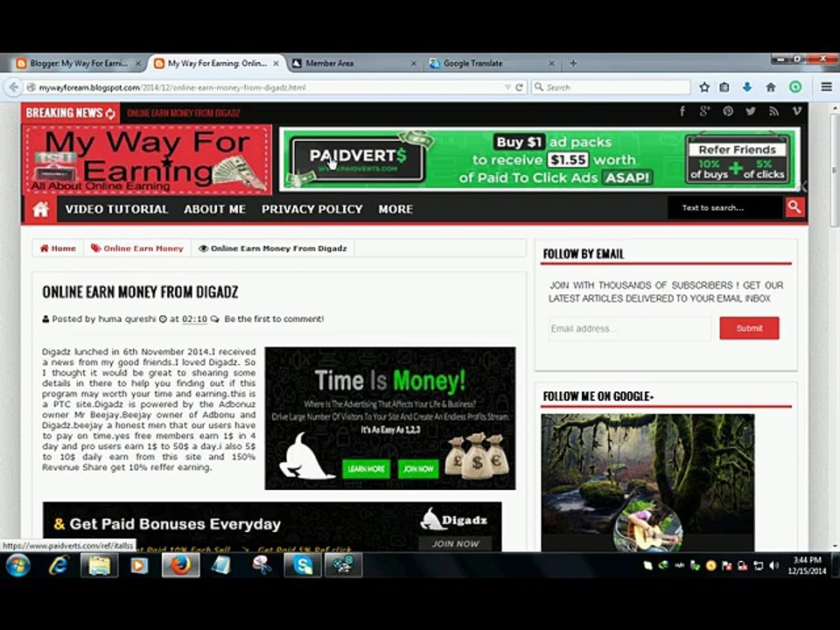Viewport: 840px width, 630px height.
Task: Open File Explorer from taskbar
Action: coord(99,566)
